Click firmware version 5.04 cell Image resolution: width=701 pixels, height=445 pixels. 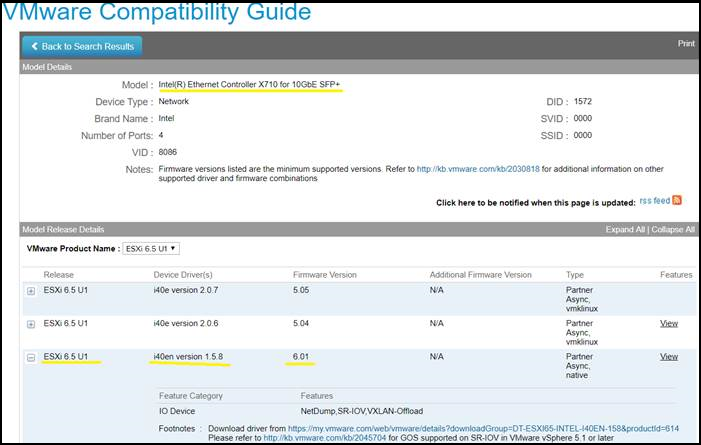tap(301, 323)
